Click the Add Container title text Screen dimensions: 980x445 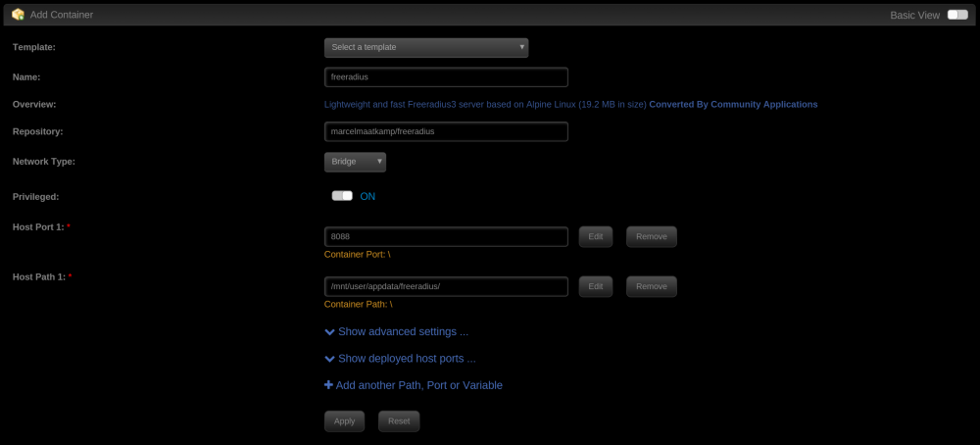pos(61,15)
